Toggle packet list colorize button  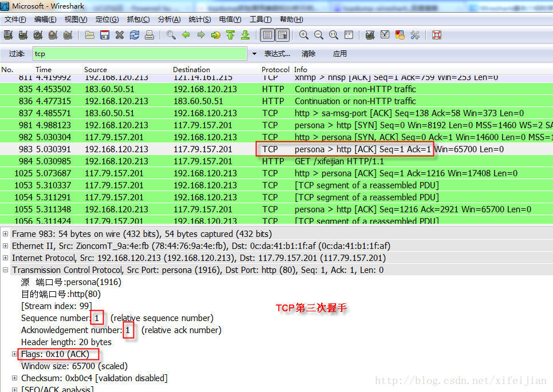267,35
